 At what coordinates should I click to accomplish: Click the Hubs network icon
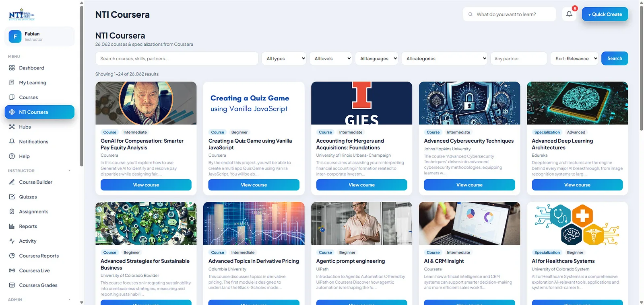coord(12,127)
